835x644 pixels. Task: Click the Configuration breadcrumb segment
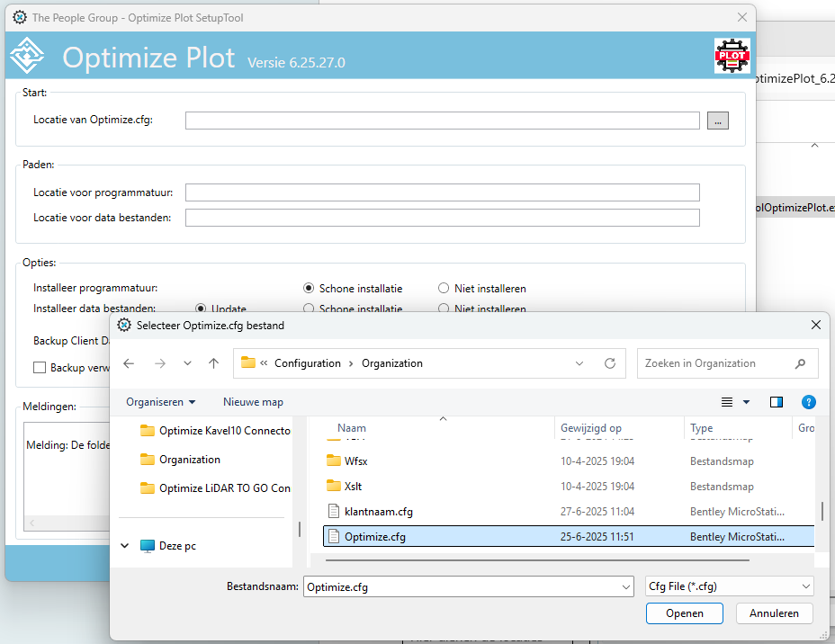[x=307, y=363]
